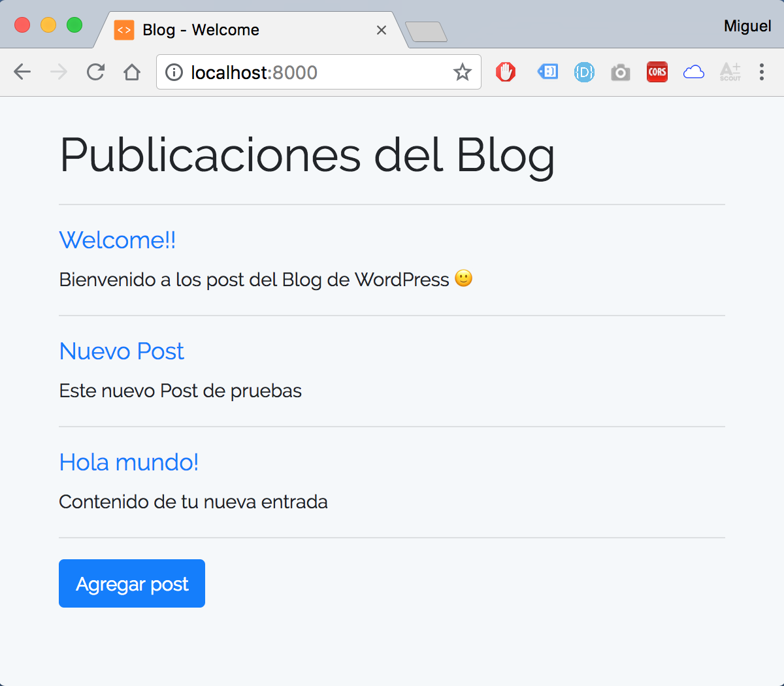Open a new browser tab

426,31
